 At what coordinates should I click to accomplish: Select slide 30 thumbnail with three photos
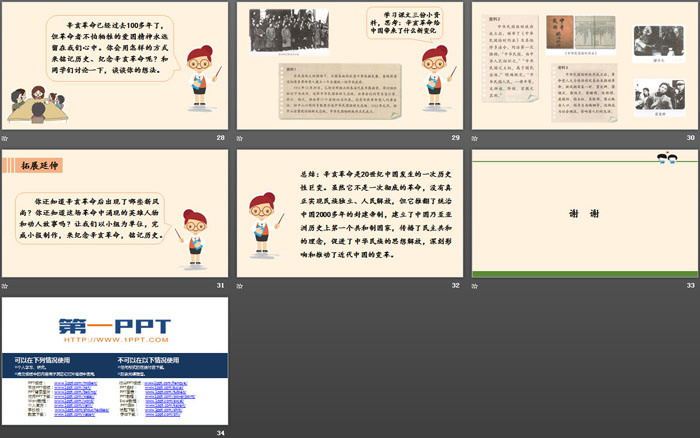coord(585,66)
